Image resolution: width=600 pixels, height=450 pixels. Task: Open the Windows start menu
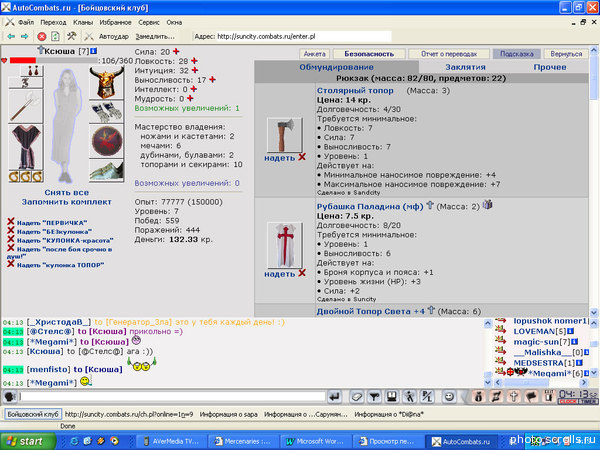pyautogui.click(x=27, y=441)
